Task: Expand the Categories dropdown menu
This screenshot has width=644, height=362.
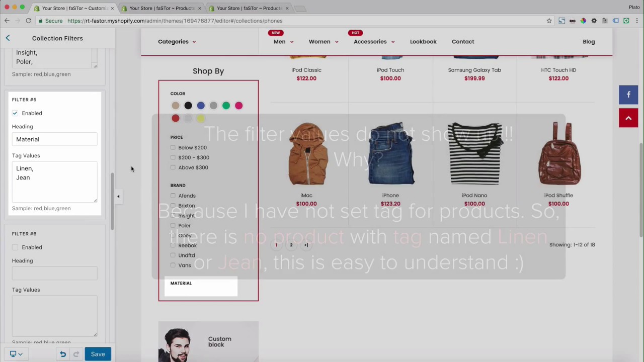Action: [177, 42]
